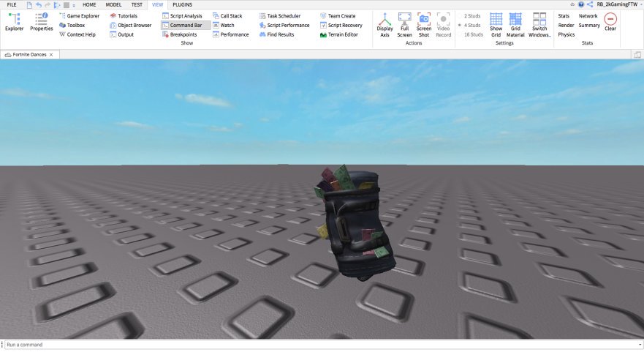Show the Game Explorer window

pos(79,15)
